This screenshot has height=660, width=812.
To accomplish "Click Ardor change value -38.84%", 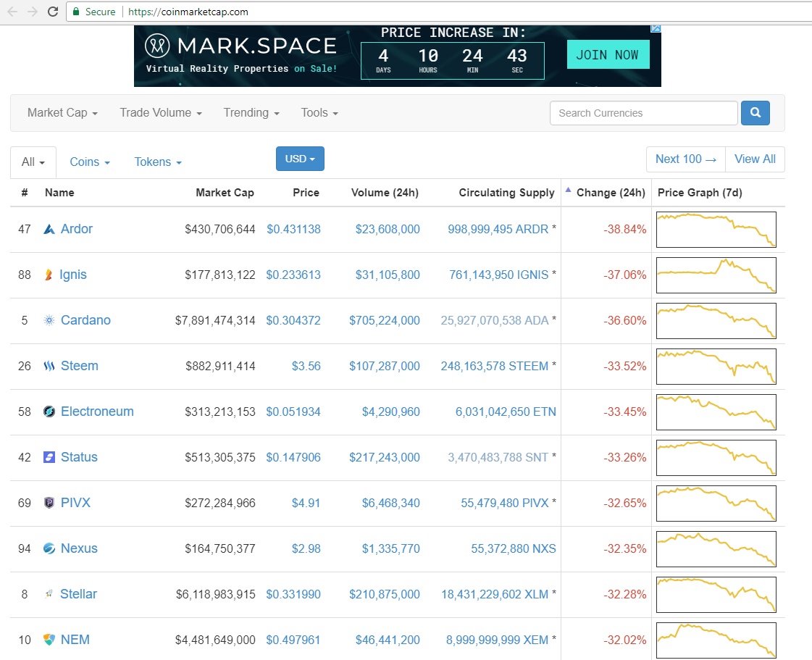I will pos(624,230).
